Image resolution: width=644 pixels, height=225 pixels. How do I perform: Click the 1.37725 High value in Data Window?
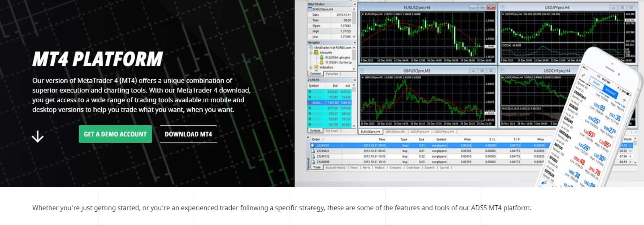(x=346, y=31)
